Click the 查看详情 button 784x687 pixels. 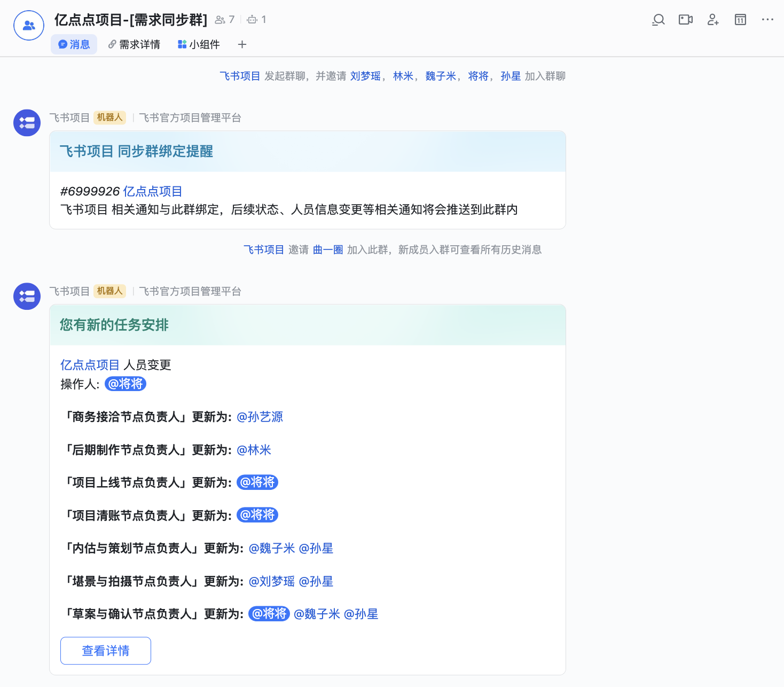106,651
